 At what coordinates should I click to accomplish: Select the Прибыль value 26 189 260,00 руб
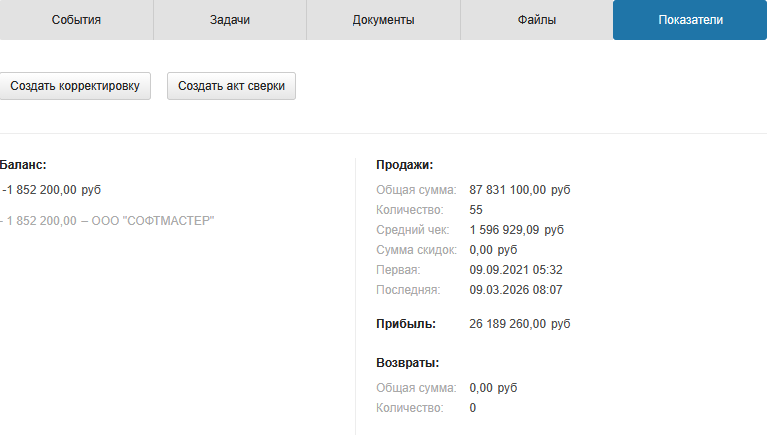click(x=519, y=324)
